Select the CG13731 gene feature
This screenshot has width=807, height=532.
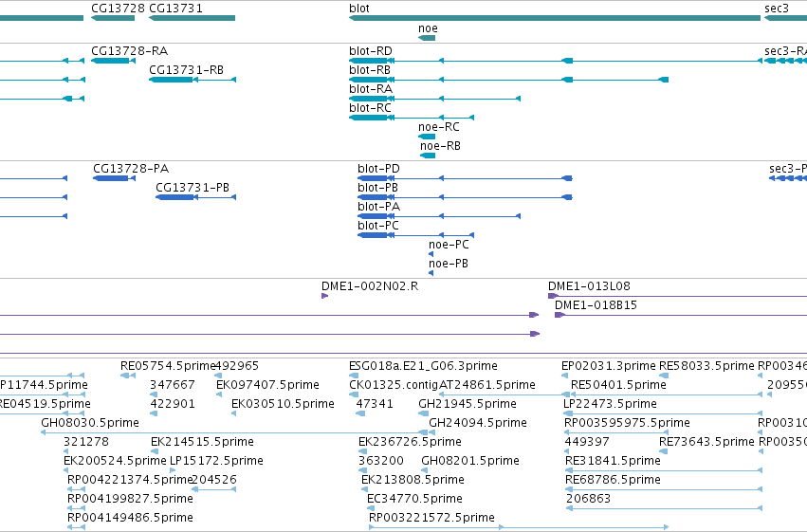pos(192,18)
